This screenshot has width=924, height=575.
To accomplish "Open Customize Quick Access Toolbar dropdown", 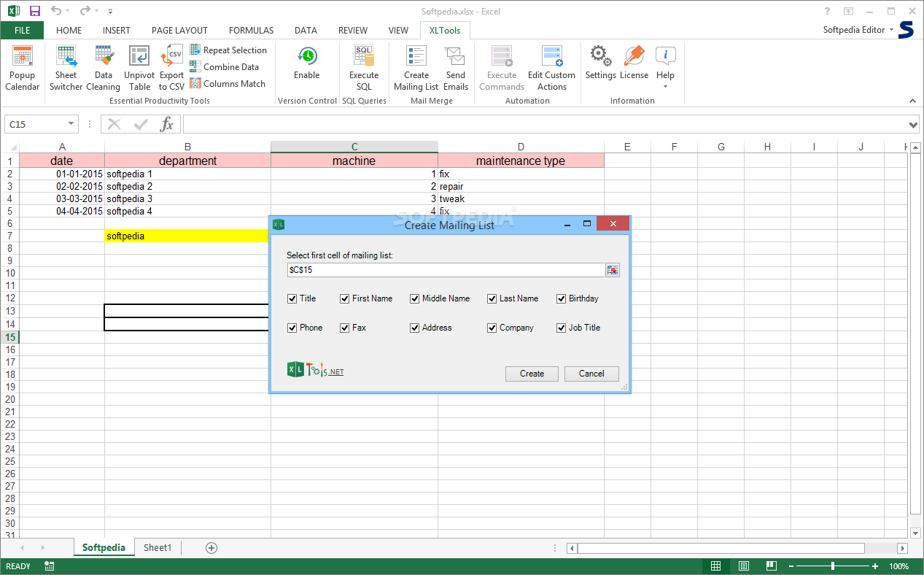I will coord(110,11).
